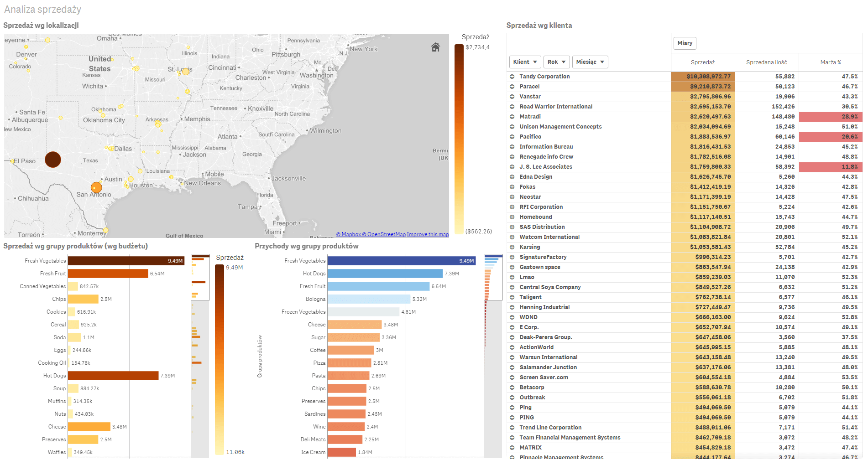The height and width of the screenshot is (465, 868).
Task: Expand the Karsing customer row
Action: (x=512, y=247)
